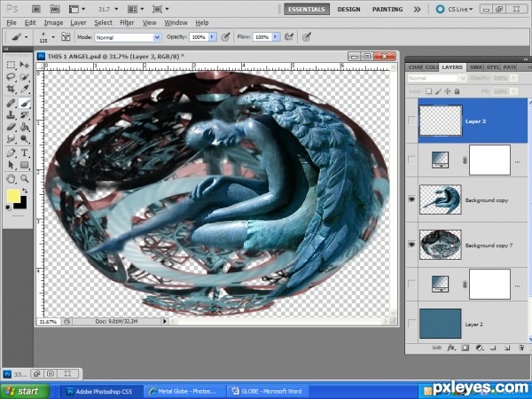Select the Quick Selection tool

(25, 77)
